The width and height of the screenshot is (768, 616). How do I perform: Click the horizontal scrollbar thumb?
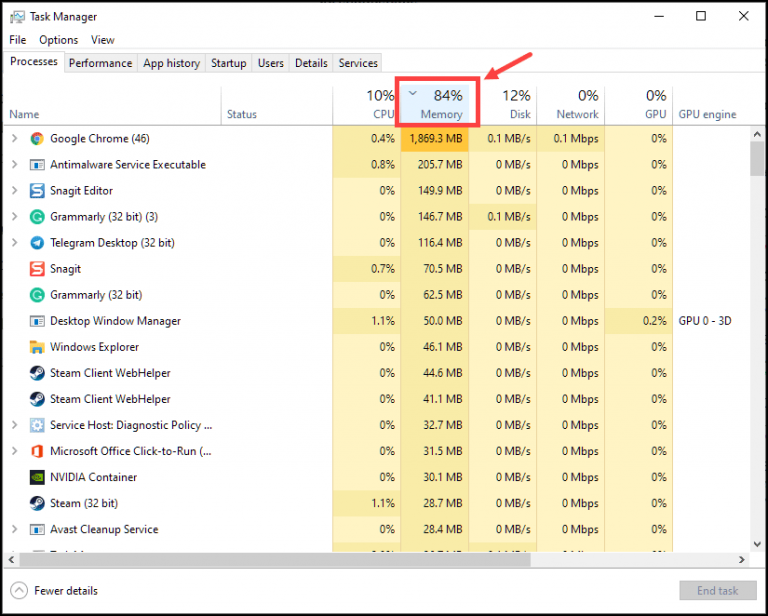[x=275, y=559]
